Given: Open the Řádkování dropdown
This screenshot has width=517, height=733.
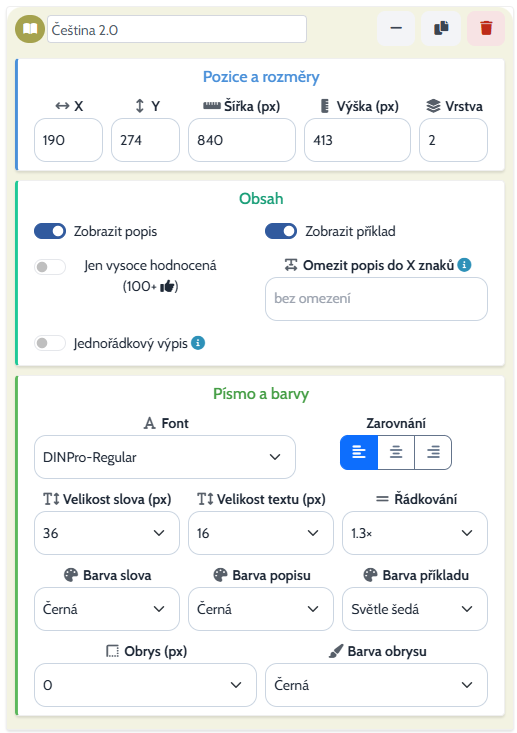Looking at the screenshot, I should 415,533.
